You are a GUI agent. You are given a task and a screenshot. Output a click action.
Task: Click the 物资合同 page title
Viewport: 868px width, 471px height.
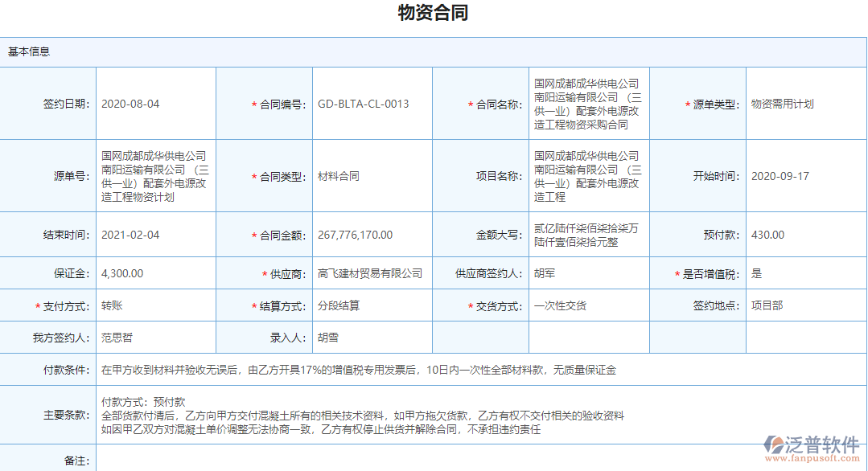(434, 13)
